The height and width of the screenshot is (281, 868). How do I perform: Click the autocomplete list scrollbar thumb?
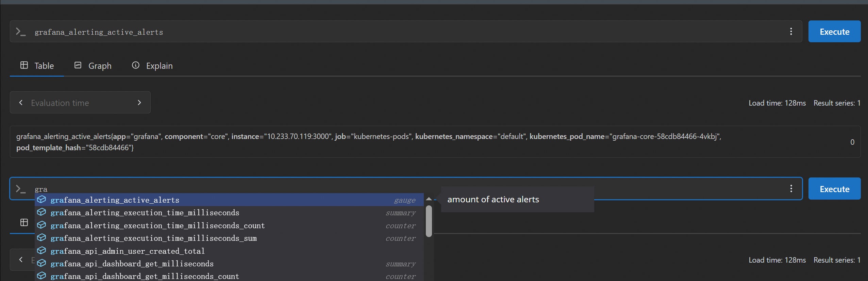click(x=429, y=221)
